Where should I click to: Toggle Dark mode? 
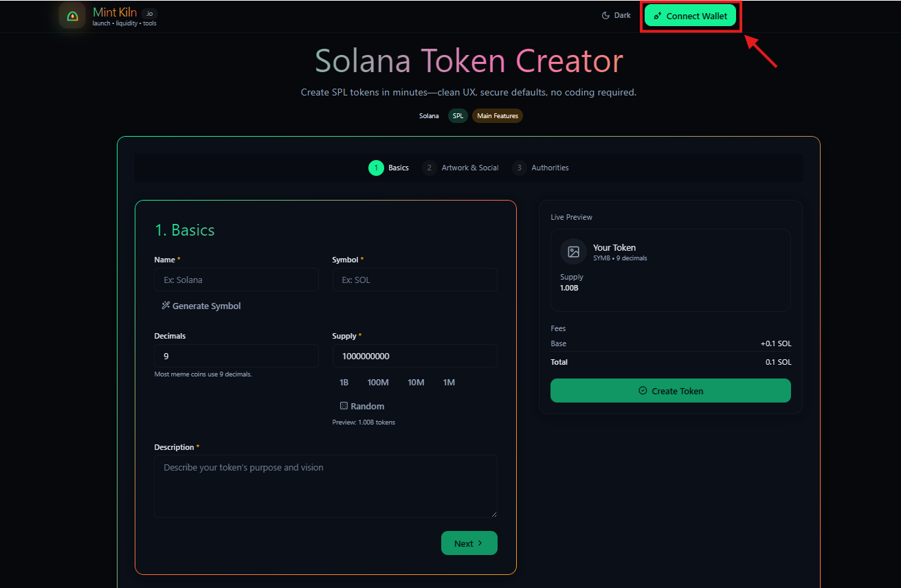tap(615, 14)
